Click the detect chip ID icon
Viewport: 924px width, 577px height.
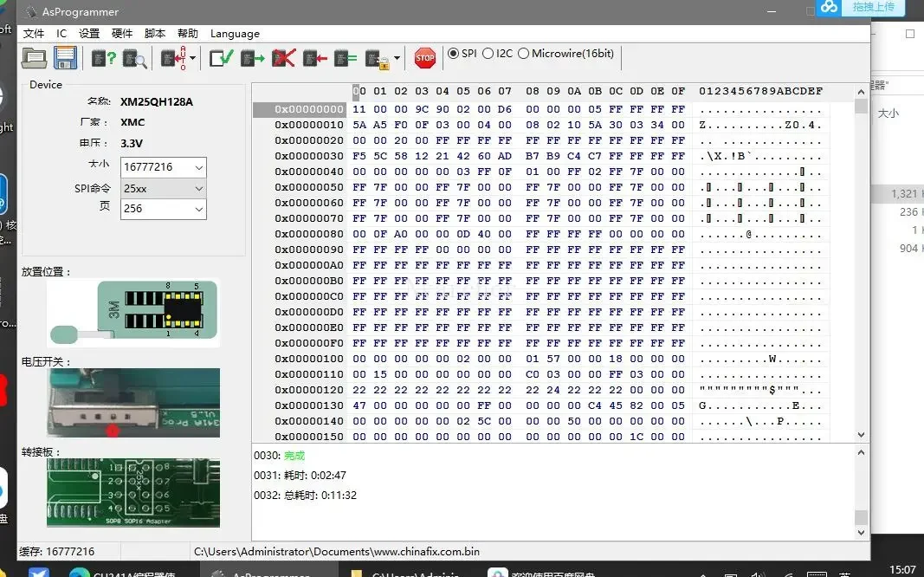(x=103, y=58)
